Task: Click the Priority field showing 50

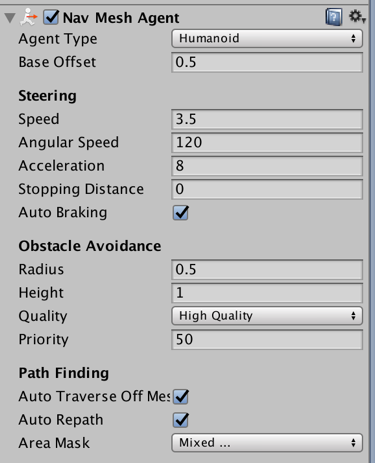Action: (267, 339)
